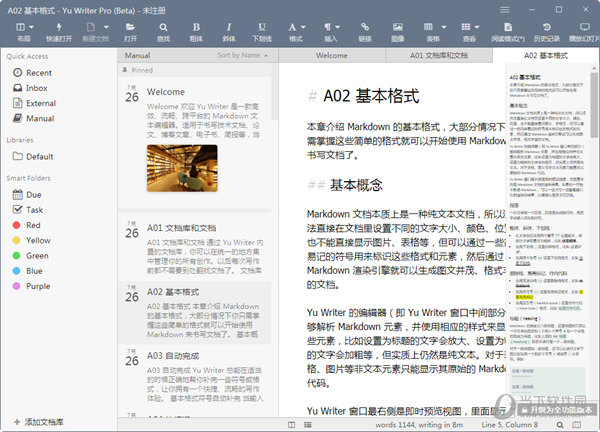600x432 pixels.
Task: Open the A01 文档库和文档 note in list
Action: (x=195, y=249)
